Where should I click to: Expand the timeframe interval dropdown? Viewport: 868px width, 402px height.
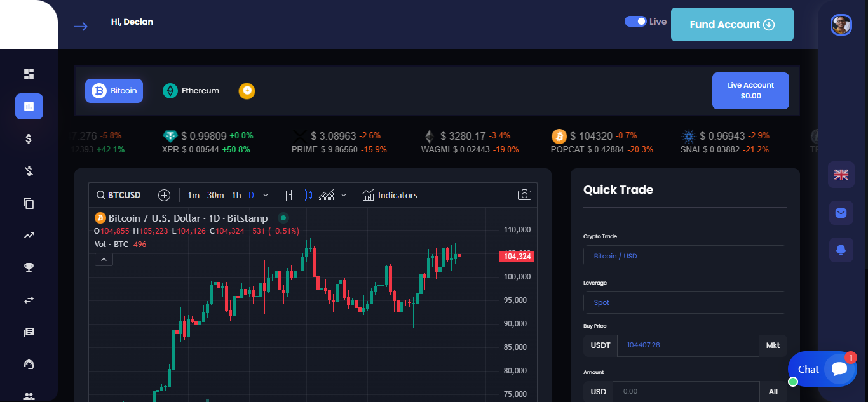(266, 195)
